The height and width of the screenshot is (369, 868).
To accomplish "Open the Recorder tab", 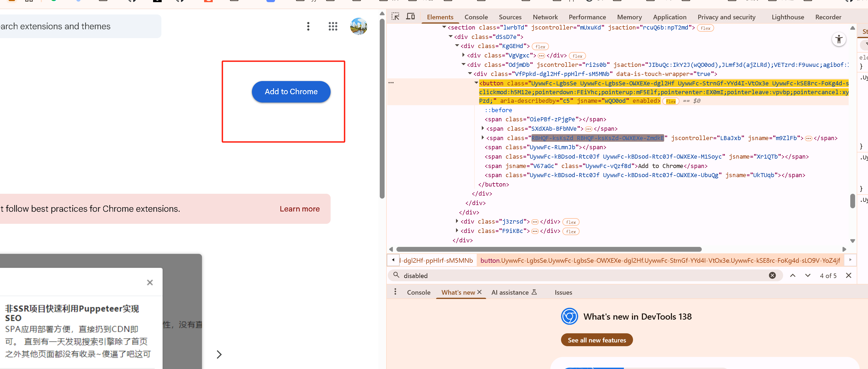I will (828, 17).
